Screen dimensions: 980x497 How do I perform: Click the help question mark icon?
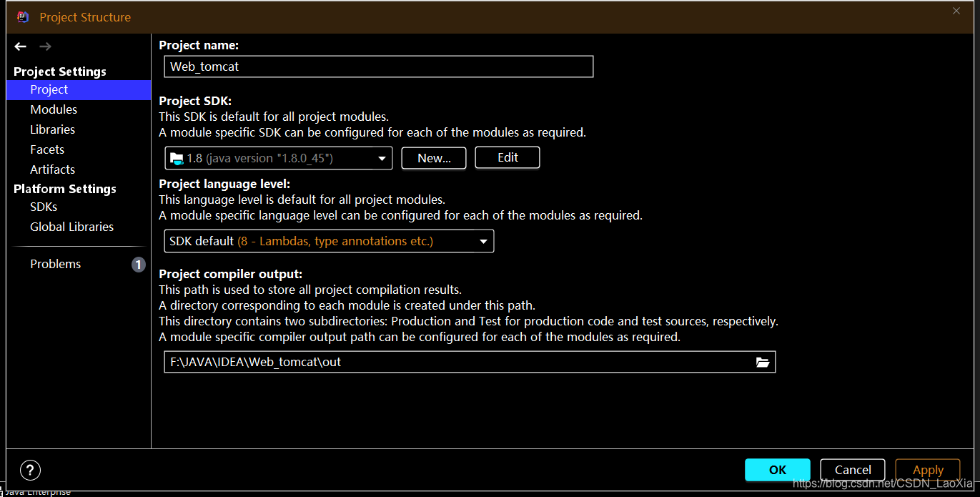click(30, 470)
